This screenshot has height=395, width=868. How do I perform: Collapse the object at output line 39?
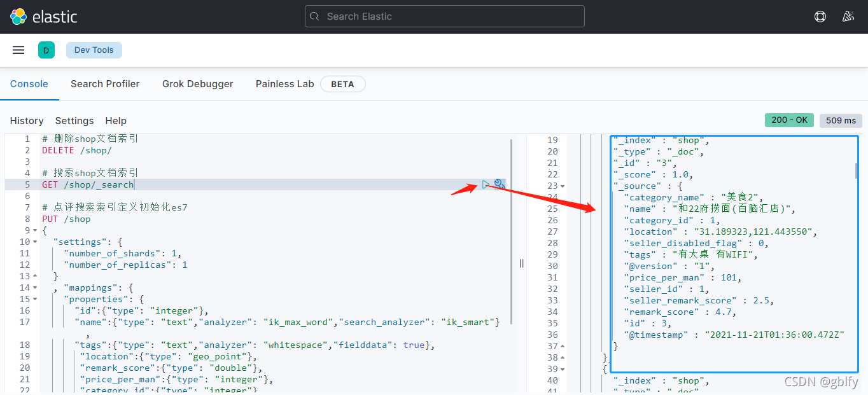point(563,370)
